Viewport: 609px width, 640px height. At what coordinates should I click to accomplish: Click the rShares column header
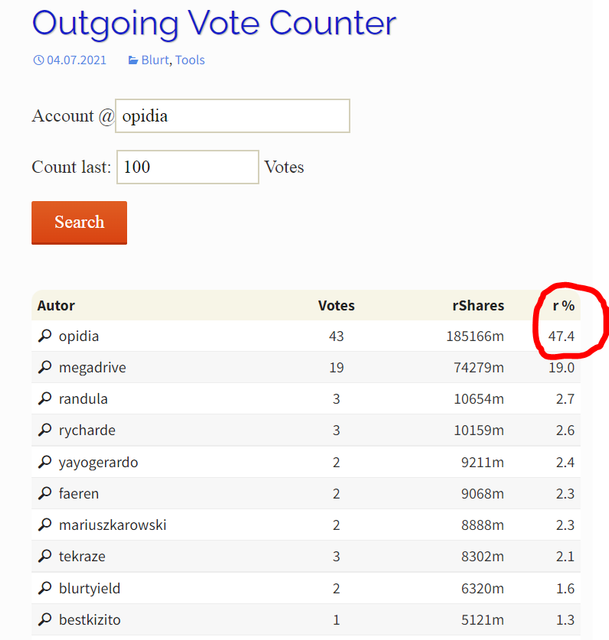477,305
